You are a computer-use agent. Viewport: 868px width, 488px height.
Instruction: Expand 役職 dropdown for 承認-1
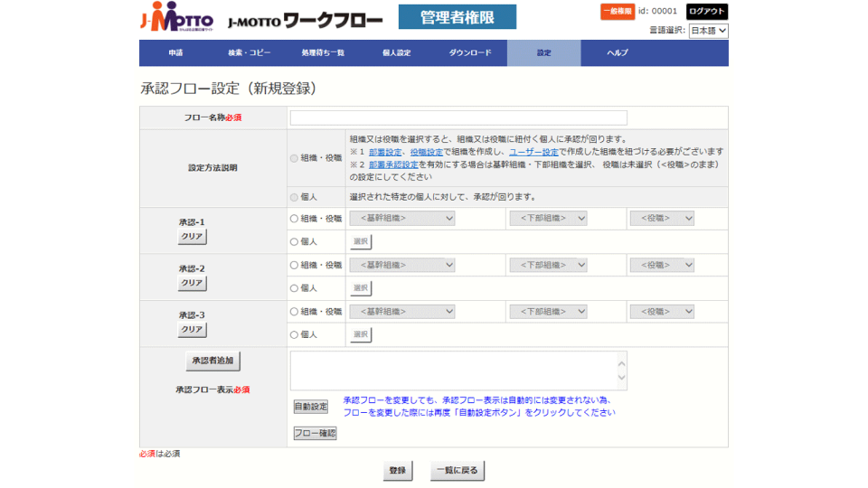[x=662, y=219]
